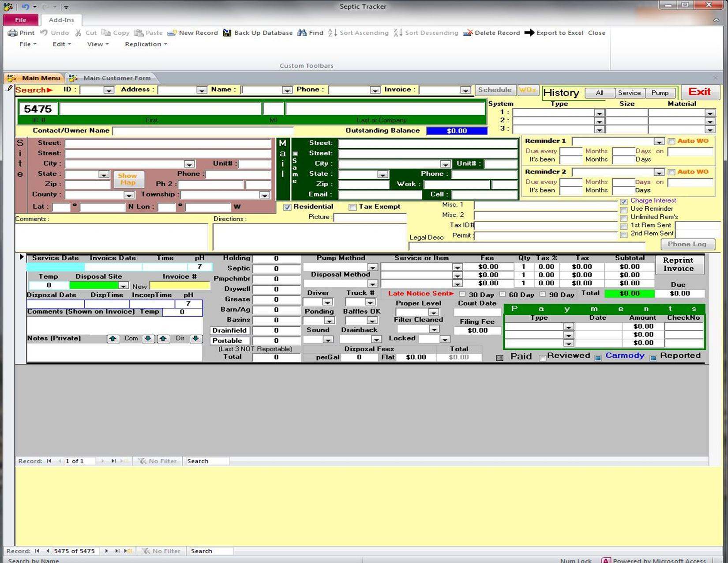Go to the next record using the bottom navigation arrow
This screenshot has height=563, width=728.
[x=106, y=551]
